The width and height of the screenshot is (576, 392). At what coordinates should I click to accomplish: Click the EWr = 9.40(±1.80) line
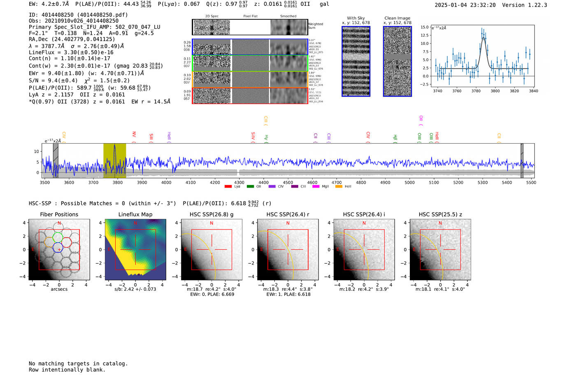(86, 73)
